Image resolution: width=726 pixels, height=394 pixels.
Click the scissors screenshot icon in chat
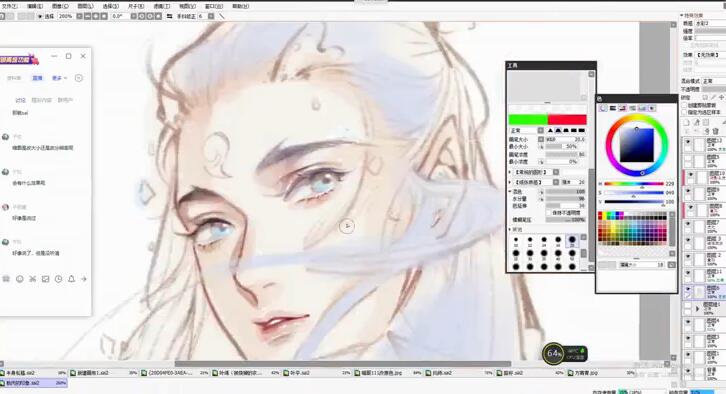click(32, 279)
